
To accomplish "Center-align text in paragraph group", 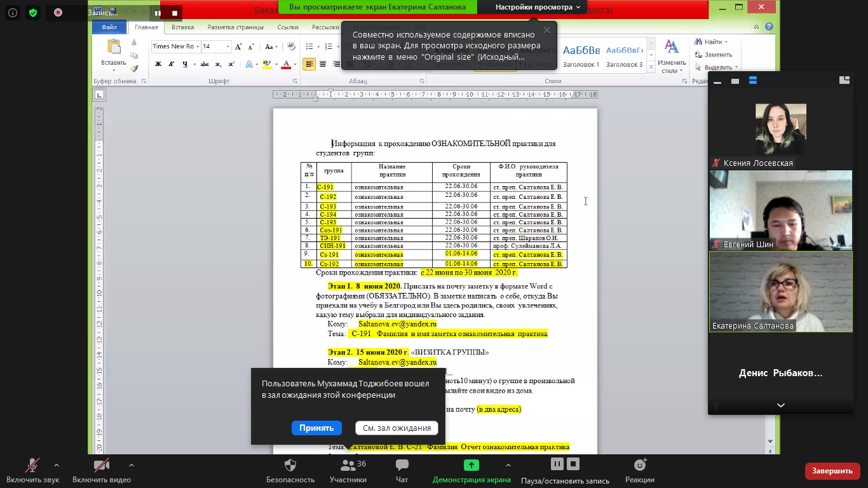I will 322,64.
